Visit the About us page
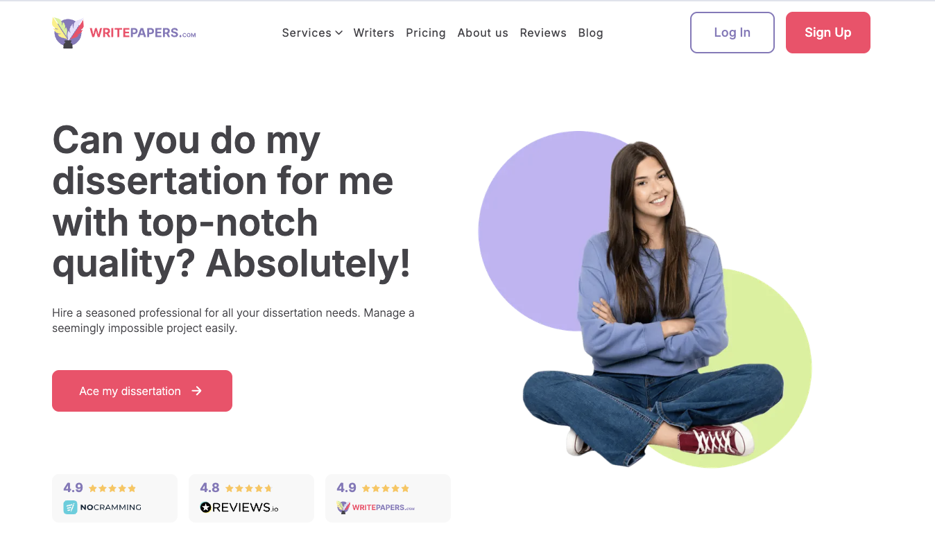This screenshot has width=935, height=560. [x=483, y=33]
